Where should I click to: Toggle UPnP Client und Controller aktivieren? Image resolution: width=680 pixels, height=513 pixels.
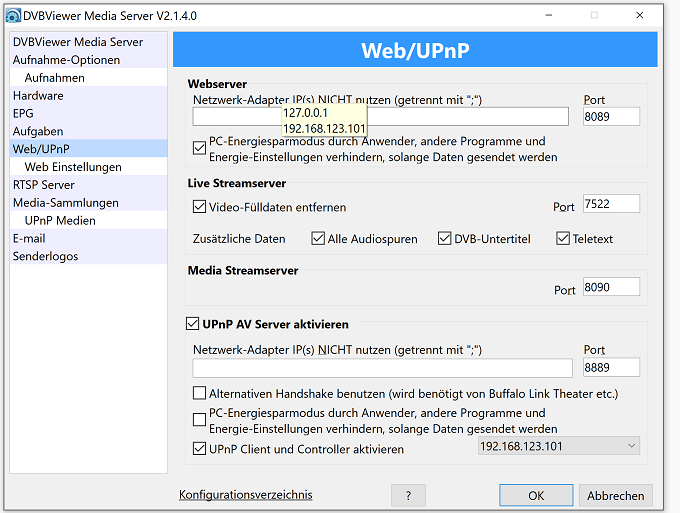coord(199,448)
